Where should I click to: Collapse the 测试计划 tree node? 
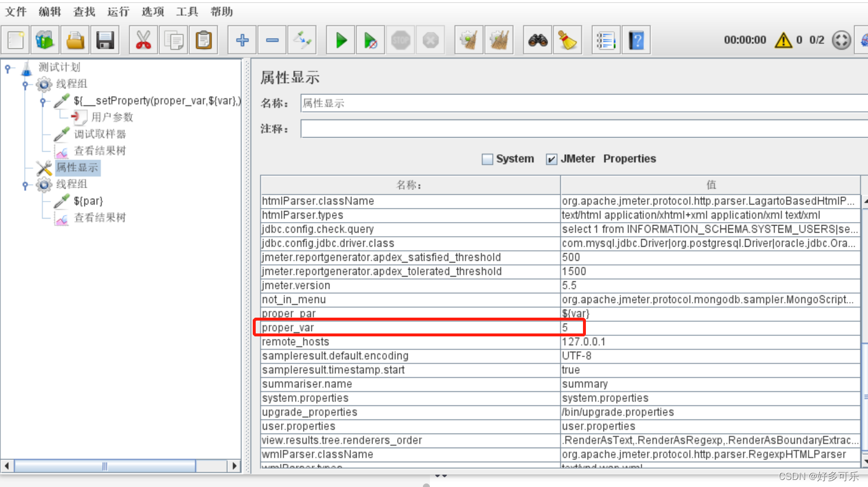click(8, 69)
